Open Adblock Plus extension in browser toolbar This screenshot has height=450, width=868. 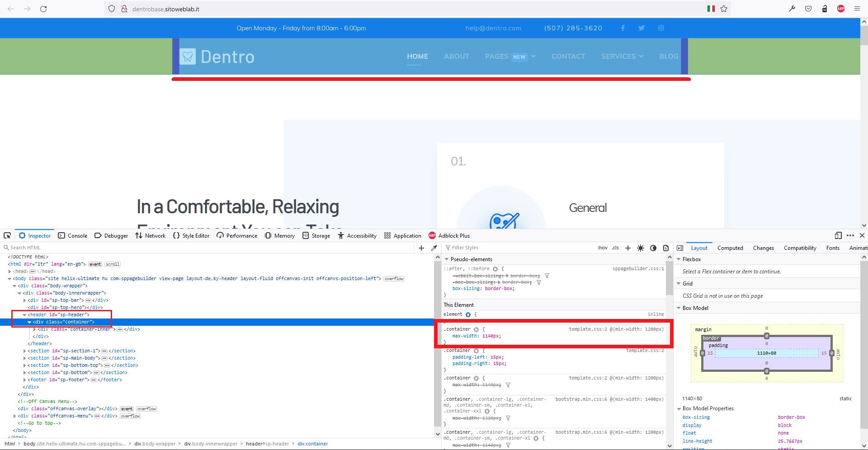tap(840, 9)
